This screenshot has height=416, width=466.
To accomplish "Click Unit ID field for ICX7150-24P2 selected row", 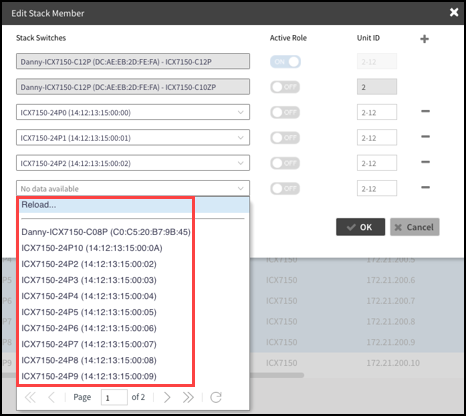I will [377, 163].
